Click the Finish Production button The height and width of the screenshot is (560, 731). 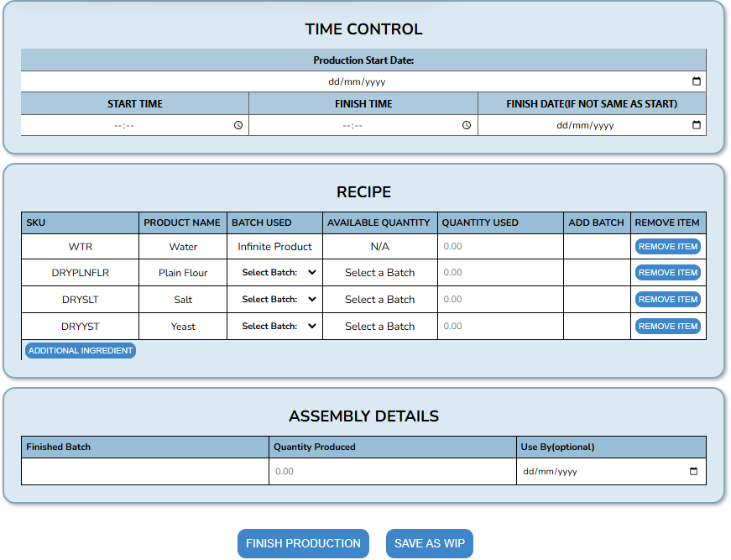click(x=303, y=543)
